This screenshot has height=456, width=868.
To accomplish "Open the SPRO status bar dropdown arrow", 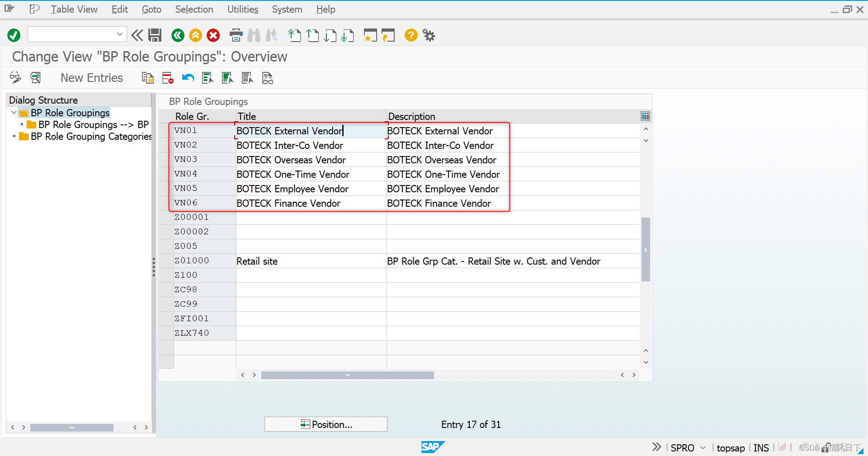I will pos(703,447).
